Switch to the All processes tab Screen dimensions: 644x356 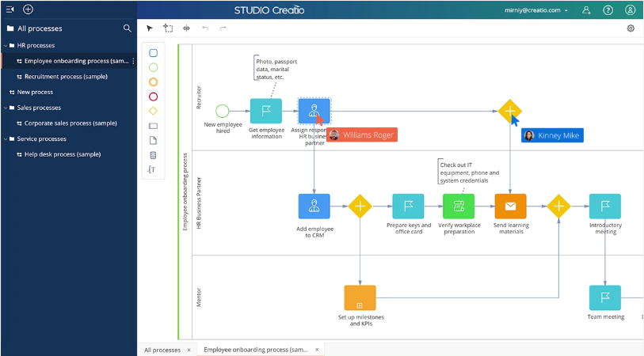(162, 350)
